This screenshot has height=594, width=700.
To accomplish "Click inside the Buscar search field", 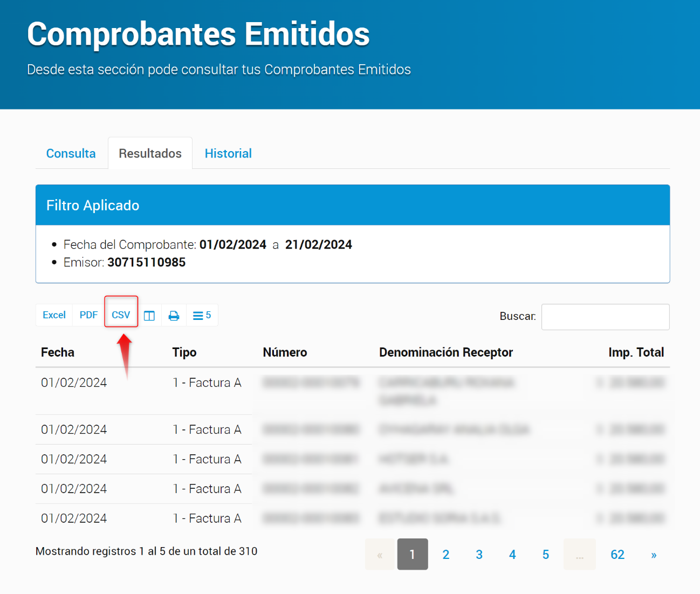I will [605, 317].
